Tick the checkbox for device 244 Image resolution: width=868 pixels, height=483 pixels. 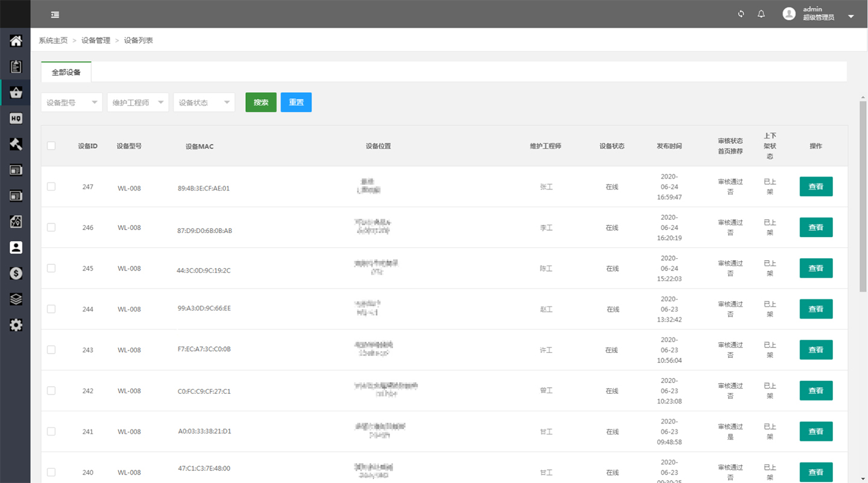click(x=51, y=309)
